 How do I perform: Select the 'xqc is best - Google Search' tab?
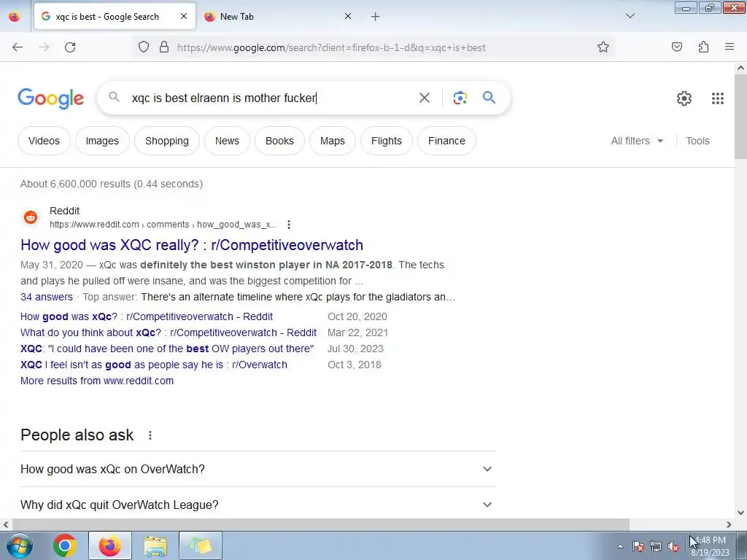115,17
